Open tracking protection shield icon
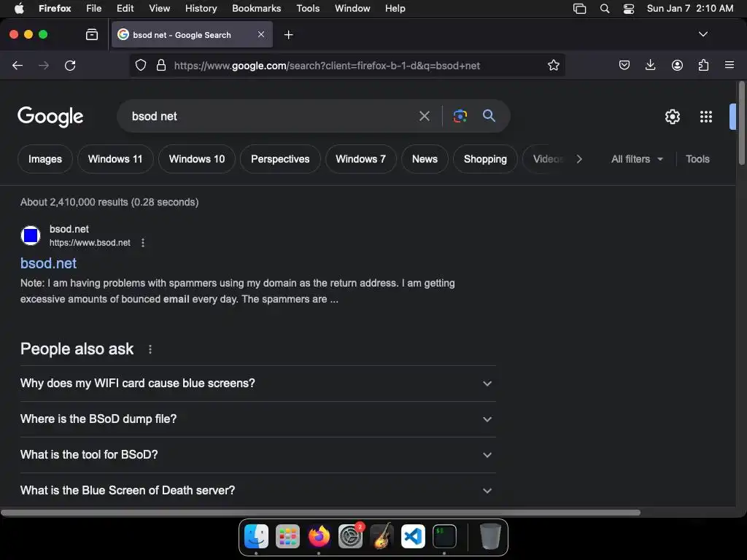 (x=141, y=65)
